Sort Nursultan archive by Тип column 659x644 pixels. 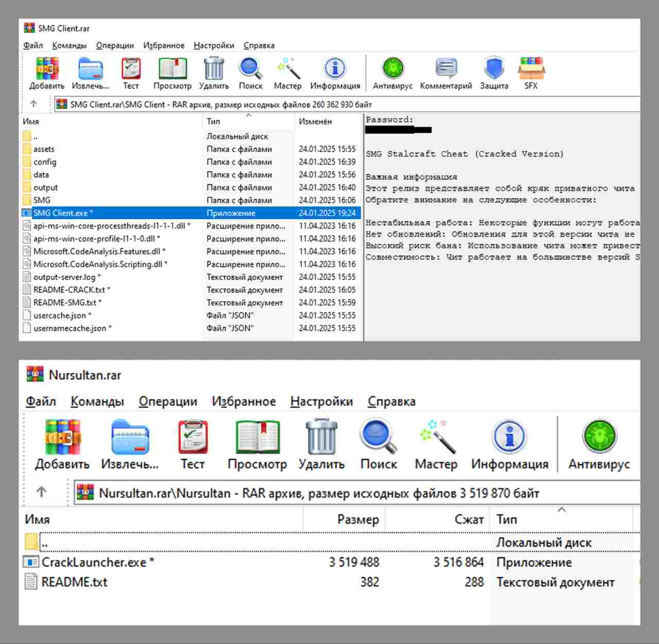click(561, 519)
